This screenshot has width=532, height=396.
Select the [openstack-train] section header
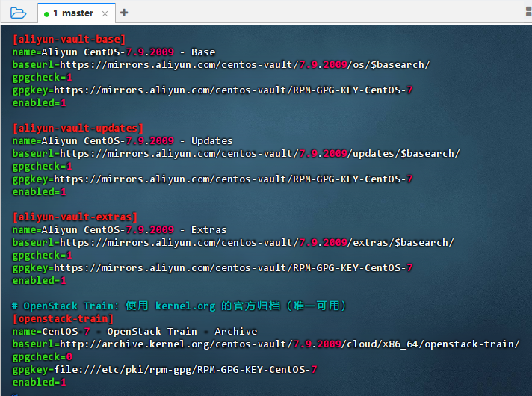tap(63, 318)
